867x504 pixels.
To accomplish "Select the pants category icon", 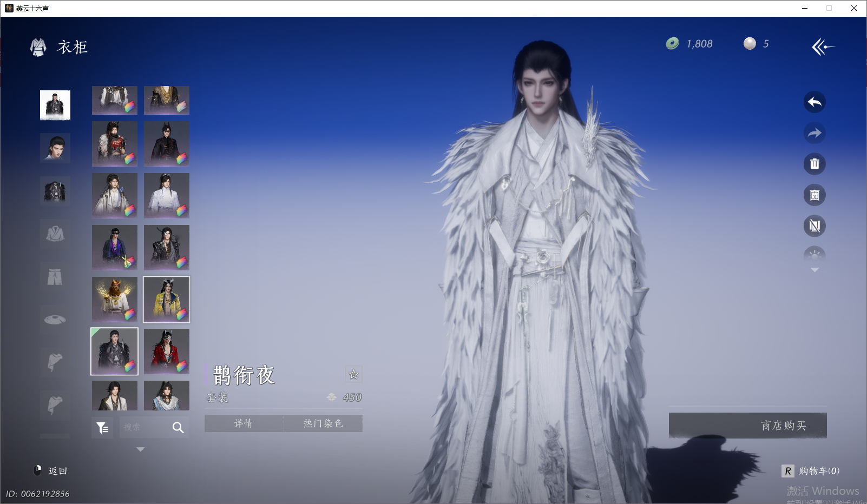I will pyautogui.click(x=55, y=277).
